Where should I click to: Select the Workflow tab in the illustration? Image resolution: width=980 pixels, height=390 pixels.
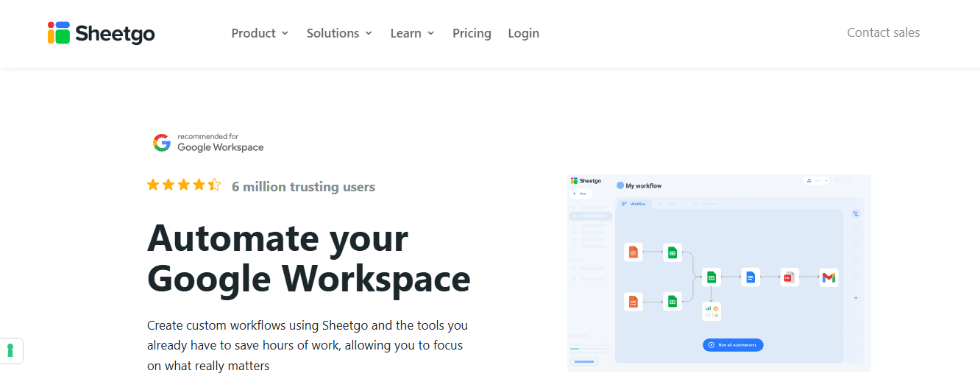click(633, 204)
